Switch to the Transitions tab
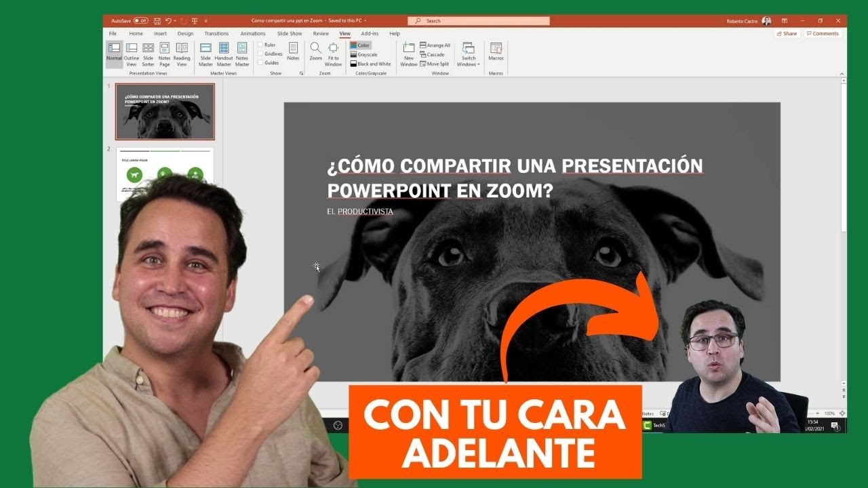 click(216, 33)
